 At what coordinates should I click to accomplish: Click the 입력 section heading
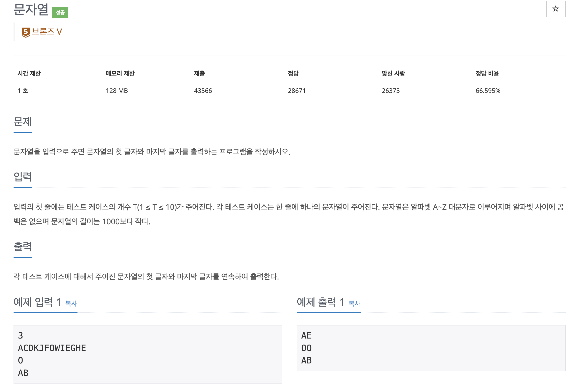coord(23,177)
